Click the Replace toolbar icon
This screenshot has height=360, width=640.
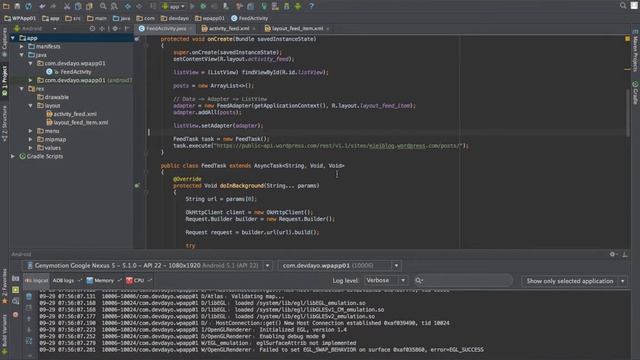point(114,6)
